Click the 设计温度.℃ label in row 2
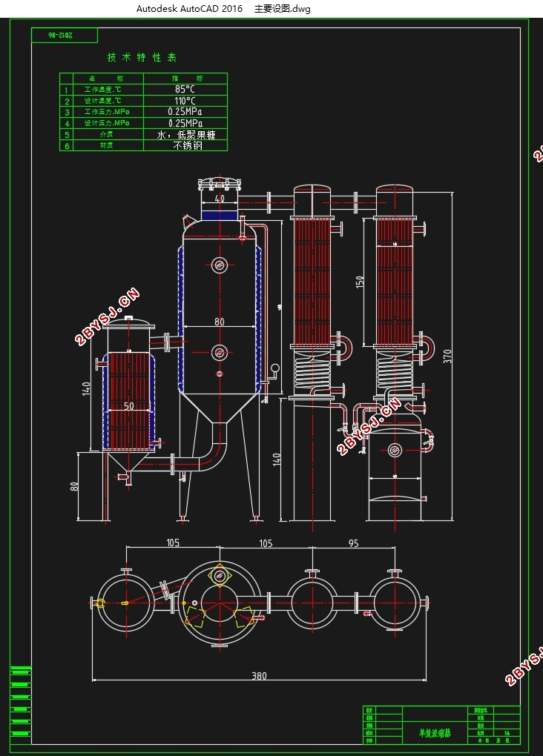The image size is (543, 756). (x=103, y=101)
